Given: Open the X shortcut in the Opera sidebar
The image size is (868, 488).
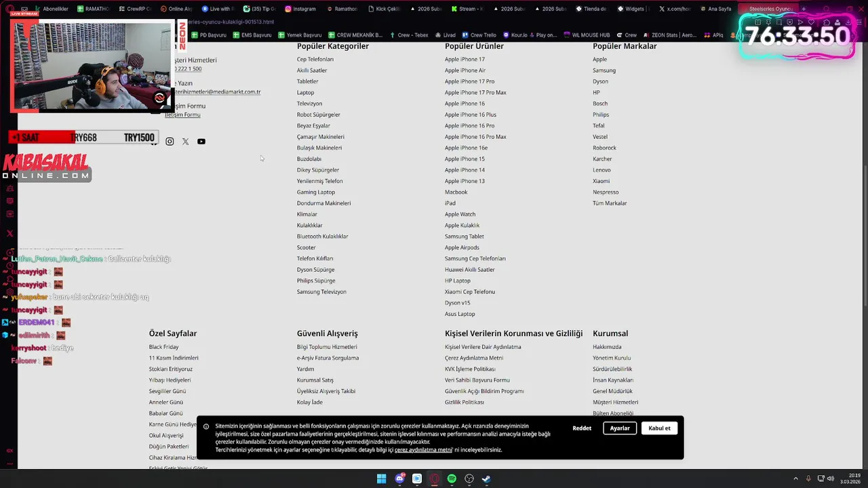Looking at the screenshot, I should coord(9,233).
